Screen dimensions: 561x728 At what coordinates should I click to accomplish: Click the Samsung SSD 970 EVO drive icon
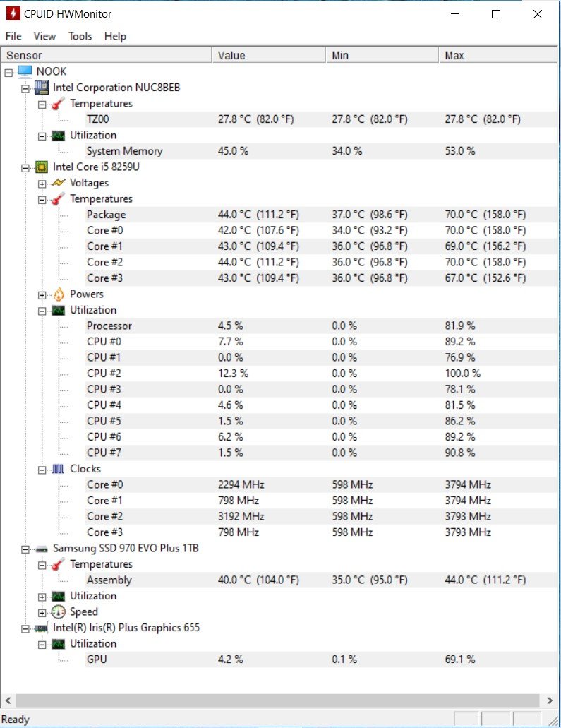click(42, 549)
